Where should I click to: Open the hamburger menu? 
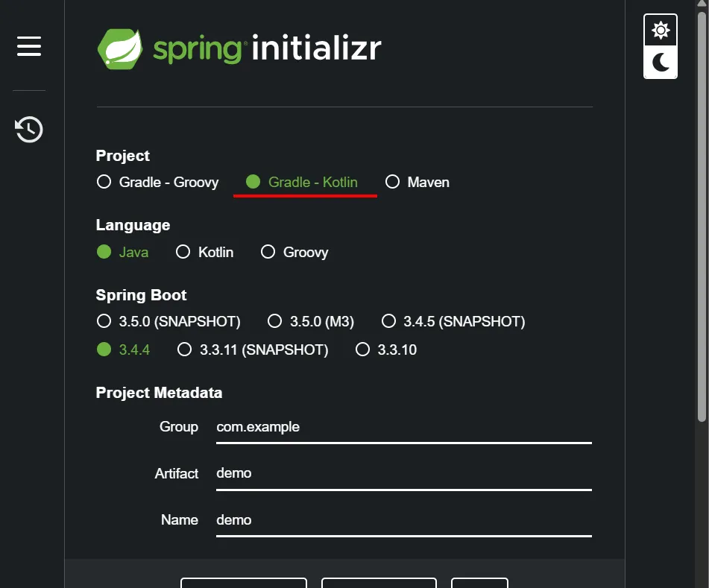(29, 46)
